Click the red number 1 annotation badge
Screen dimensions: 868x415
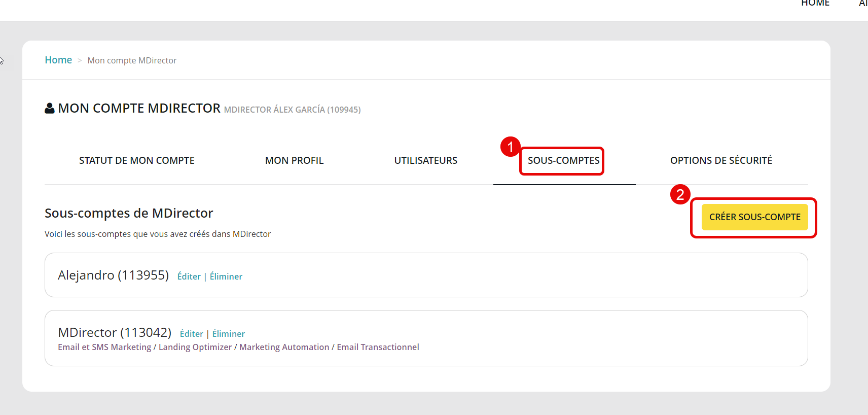tap(510, 147)
